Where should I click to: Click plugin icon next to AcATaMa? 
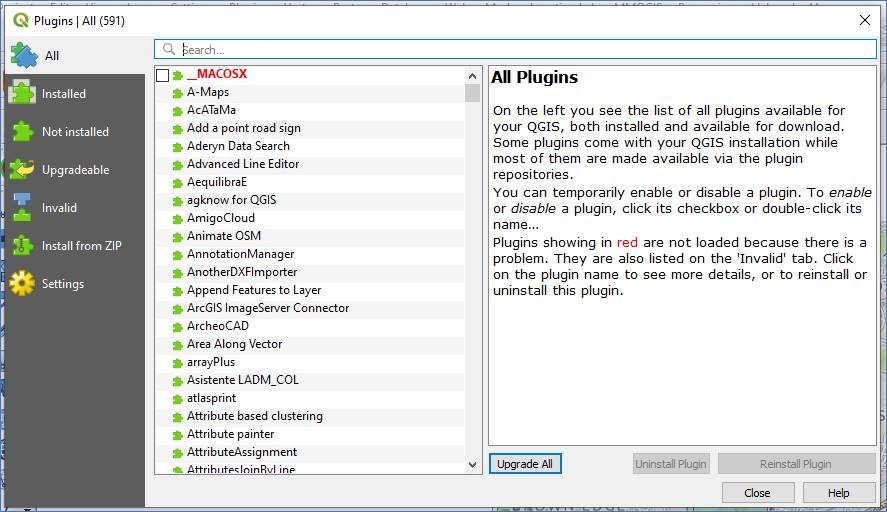click(x=178, y=111)
